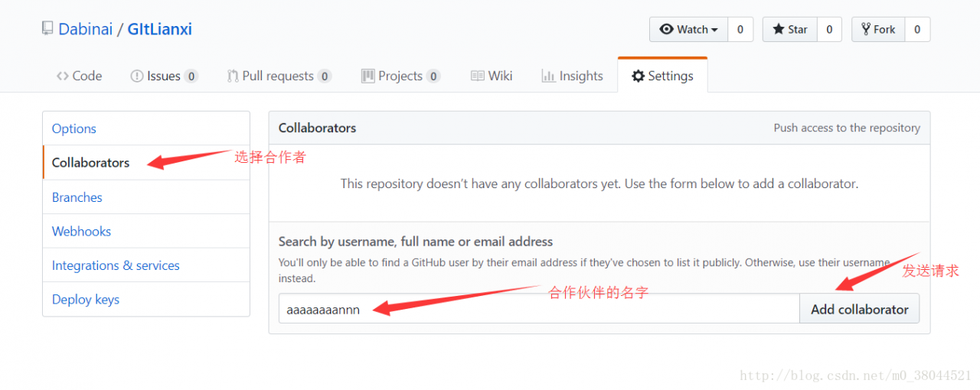Fork this repository
Image resolution: width=980 pixels, height=390 pixels.
pyautogui.click(x=878, y=30)
